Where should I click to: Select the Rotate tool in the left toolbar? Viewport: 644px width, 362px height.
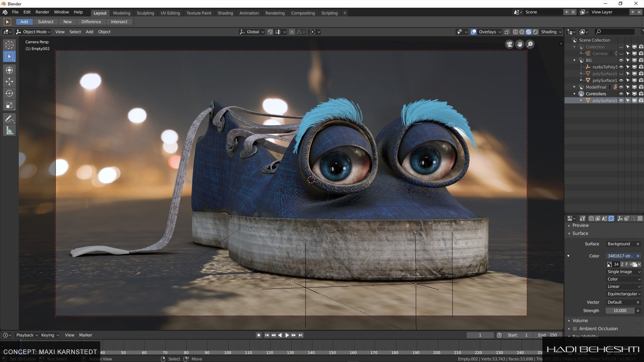[x=10, y=93]
